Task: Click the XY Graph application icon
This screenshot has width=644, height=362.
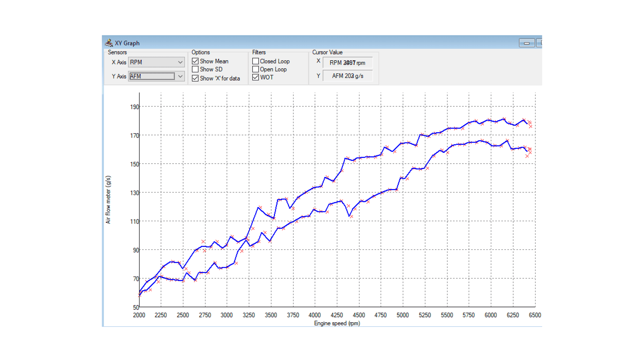Action: pyautogui.click(x=109, y=43)
